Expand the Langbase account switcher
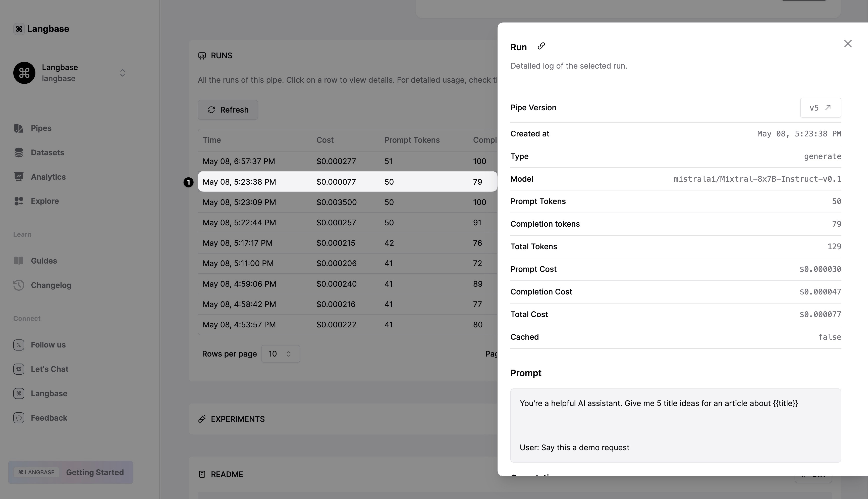 (122, 73)
